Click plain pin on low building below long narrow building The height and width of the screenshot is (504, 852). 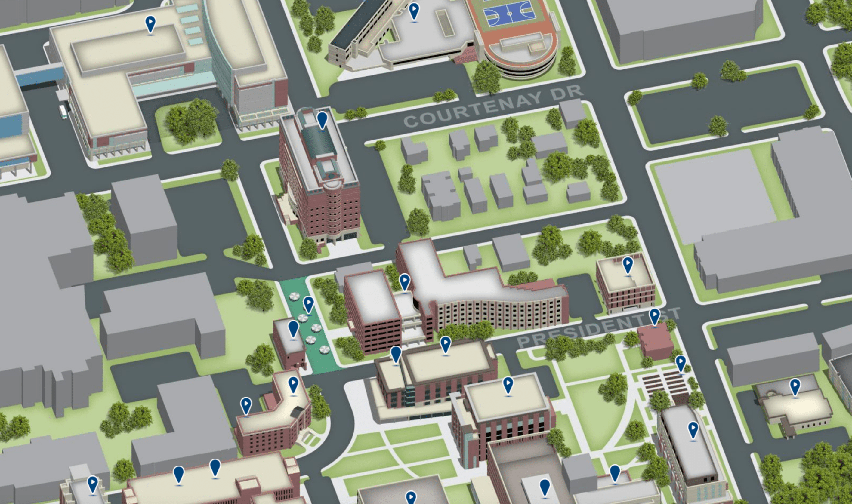tap(615, 474)
